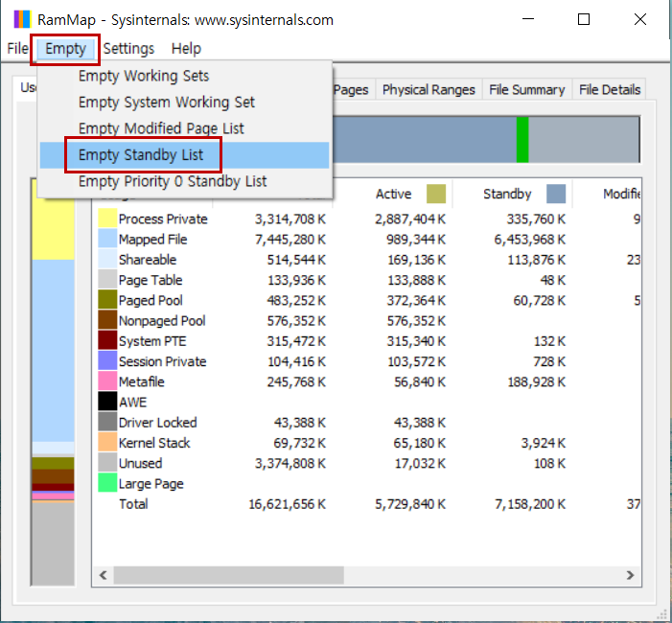
Task: Click the green segment of memory bar
Action: point(522,140)
